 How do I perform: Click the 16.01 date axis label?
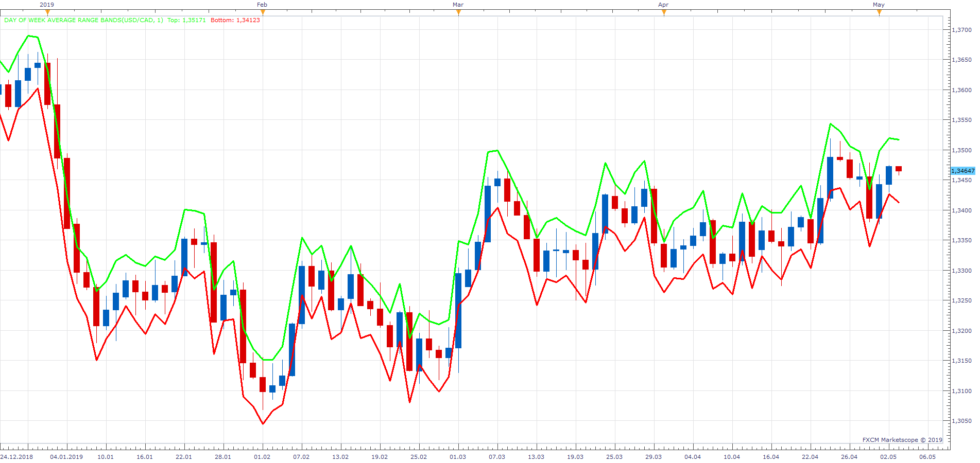[145, 457]
